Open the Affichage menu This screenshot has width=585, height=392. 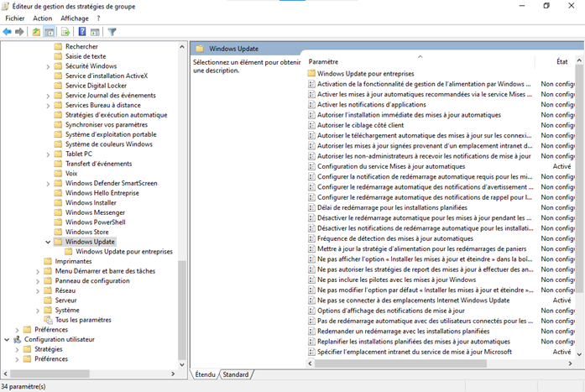point(75,18)
